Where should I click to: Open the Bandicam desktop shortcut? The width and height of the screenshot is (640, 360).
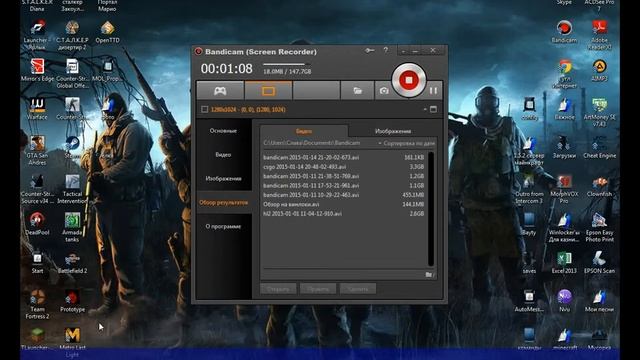click(x=564, y=31)
